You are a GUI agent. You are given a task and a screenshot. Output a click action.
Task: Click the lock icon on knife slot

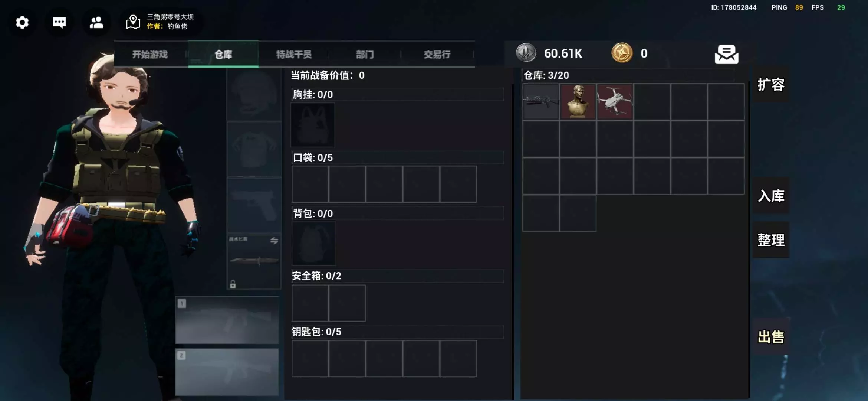(233, 284)
